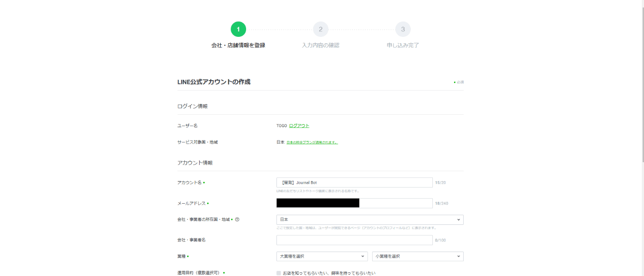644x276 pixels.
Task: Click the ログイン情報 section heading
Action: [x=192, y=106]
